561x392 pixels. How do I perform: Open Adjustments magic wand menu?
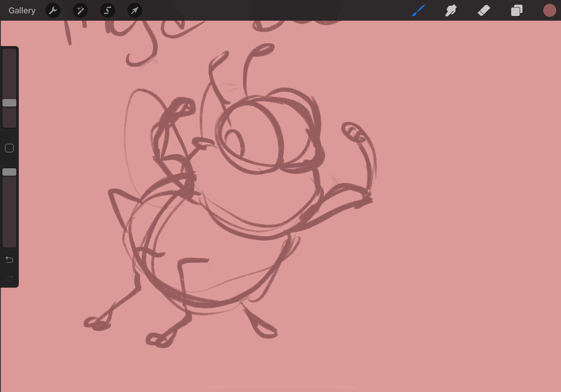(x=80, y=11)
